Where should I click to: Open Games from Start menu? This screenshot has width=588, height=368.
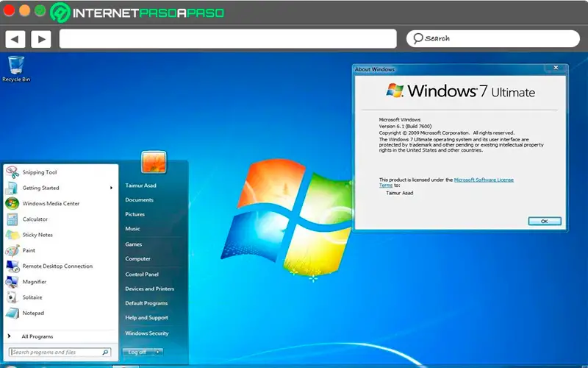tap(134, 244)
